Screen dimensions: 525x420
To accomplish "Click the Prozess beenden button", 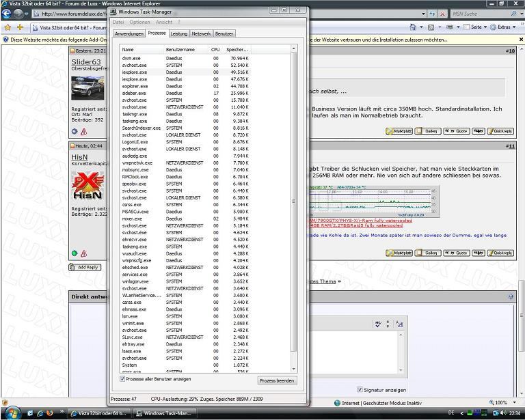I will point(277,380).
